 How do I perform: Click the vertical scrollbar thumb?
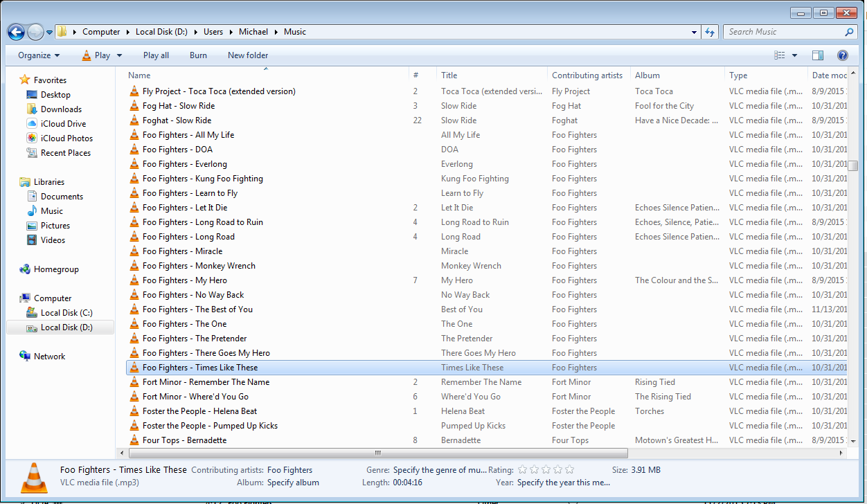[853, 165]
